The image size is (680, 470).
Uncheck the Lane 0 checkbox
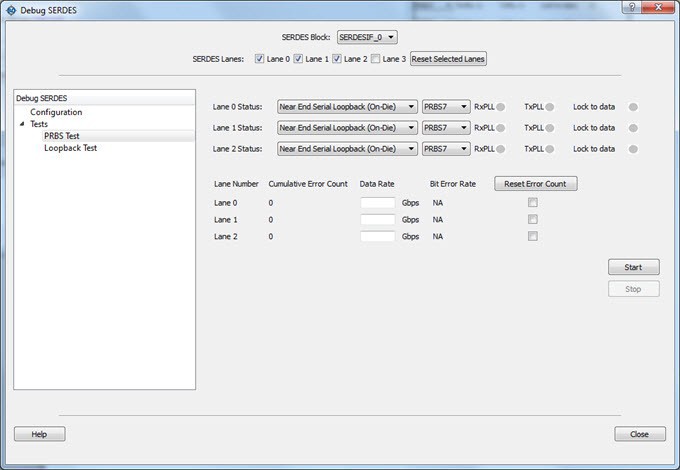pos(260,59)
